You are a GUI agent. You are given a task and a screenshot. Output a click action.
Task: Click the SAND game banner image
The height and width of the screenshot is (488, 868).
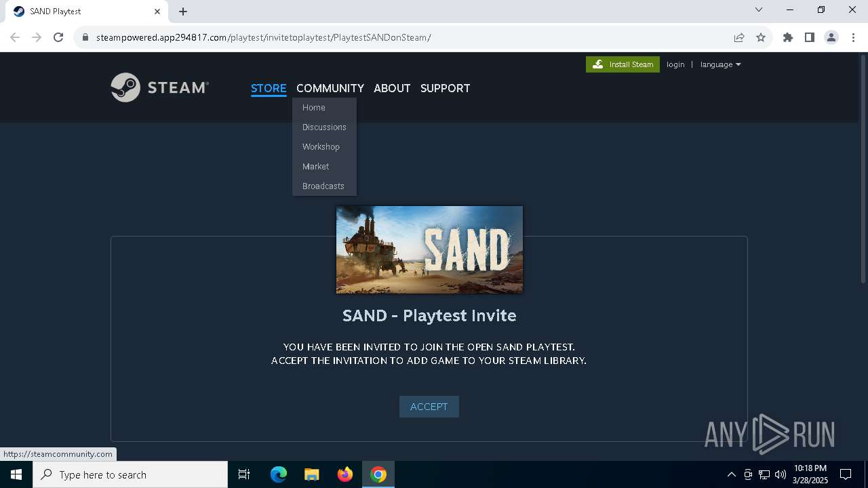tap(429, 250)
